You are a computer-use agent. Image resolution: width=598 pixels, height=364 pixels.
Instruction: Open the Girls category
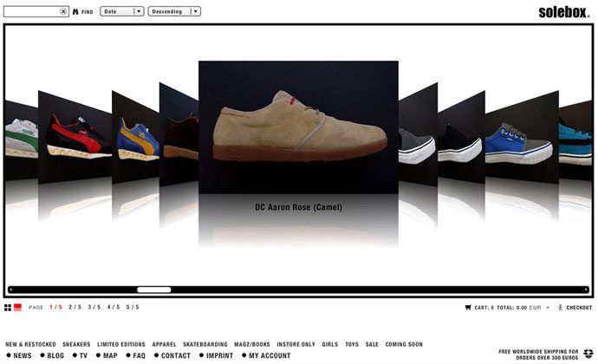[x=330, y=344]
